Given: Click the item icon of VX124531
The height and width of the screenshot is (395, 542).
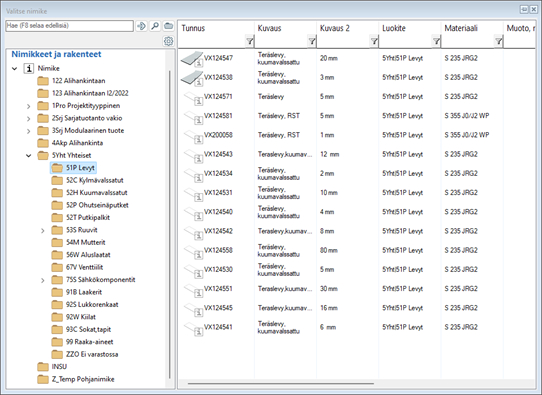Looking at the screenshot, I should coord(193,194).
